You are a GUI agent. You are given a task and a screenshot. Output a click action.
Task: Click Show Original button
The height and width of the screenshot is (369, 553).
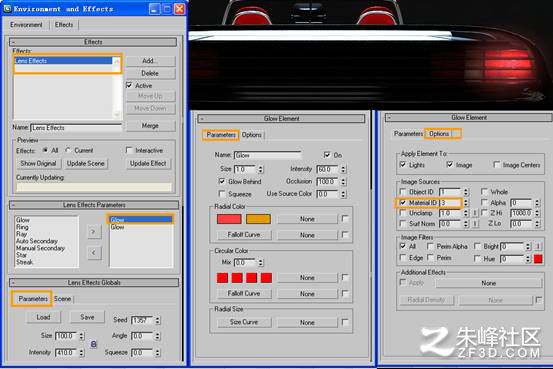tap(38, 163)
